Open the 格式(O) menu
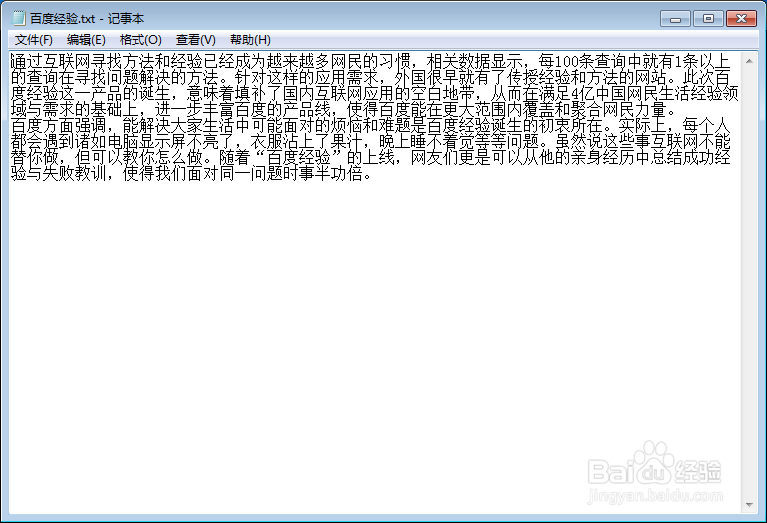This screenshot has width=767, height=523. tap(140, 40)
